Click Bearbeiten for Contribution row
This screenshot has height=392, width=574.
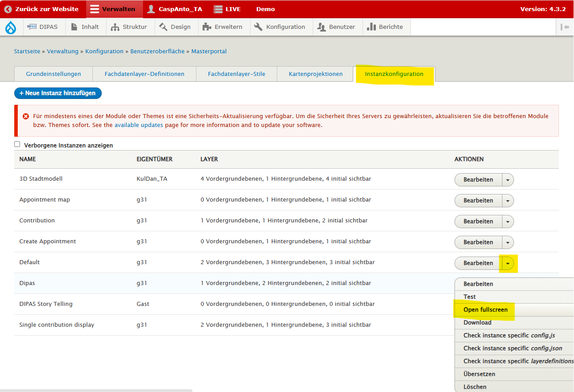tap(478, 222)
